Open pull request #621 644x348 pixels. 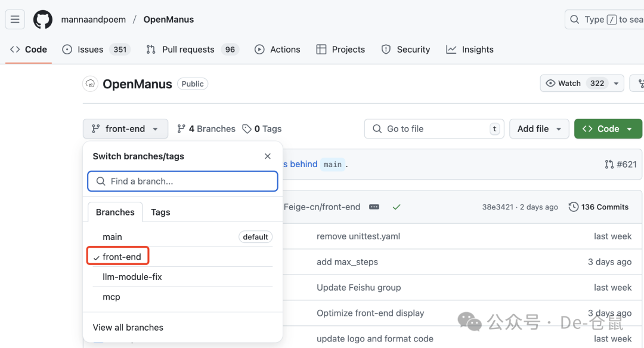point(621,165)
